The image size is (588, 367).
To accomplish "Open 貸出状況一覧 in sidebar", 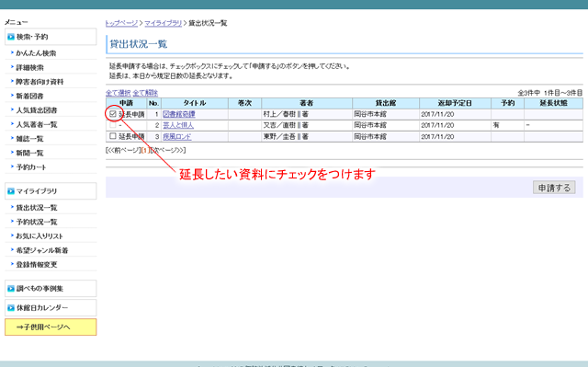I will coord(37,208).
